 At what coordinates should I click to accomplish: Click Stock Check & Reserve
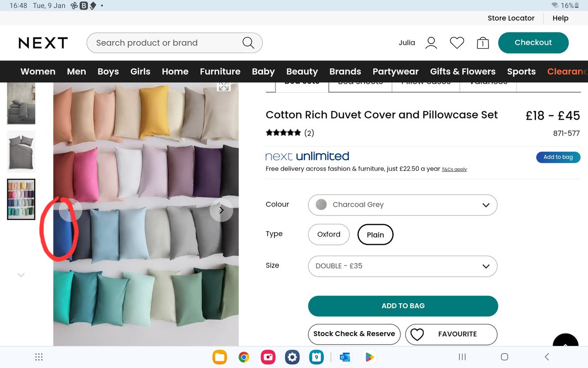(x=354, y=334)
